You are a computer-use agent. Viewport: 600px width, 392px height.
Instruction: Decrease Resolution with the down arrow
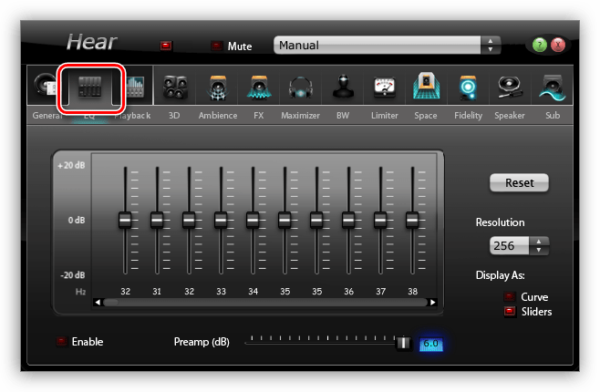[539, 250]
